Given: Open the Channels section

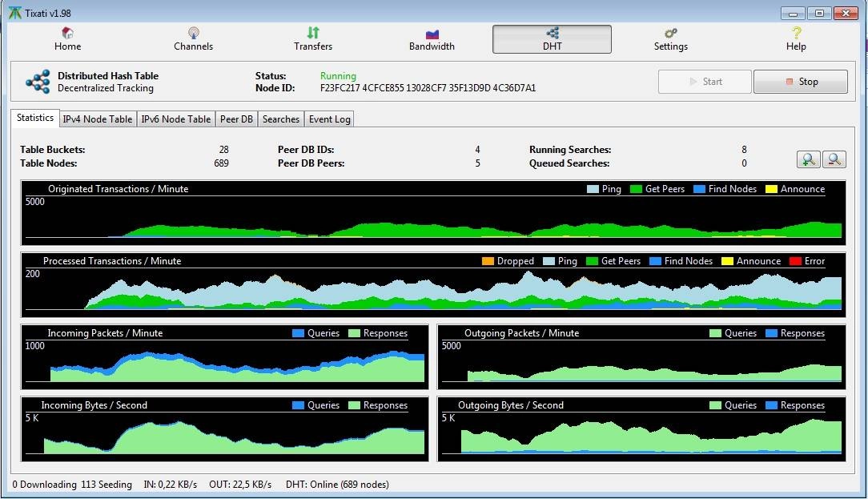Looking at the screenshot, I should (x=193, y=39).
